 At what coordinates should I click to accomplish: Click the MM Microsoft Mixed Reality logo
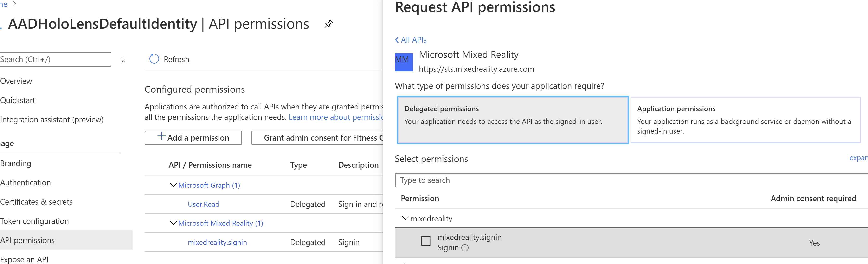click(x=404, y=62)
